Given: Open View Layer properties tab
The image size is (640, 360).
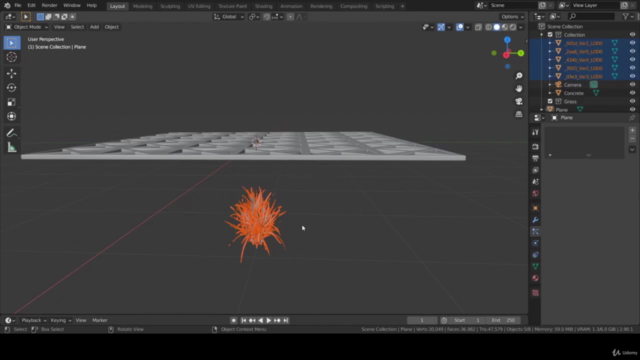Looking at the screenshot, I should (x=536, y=170).
